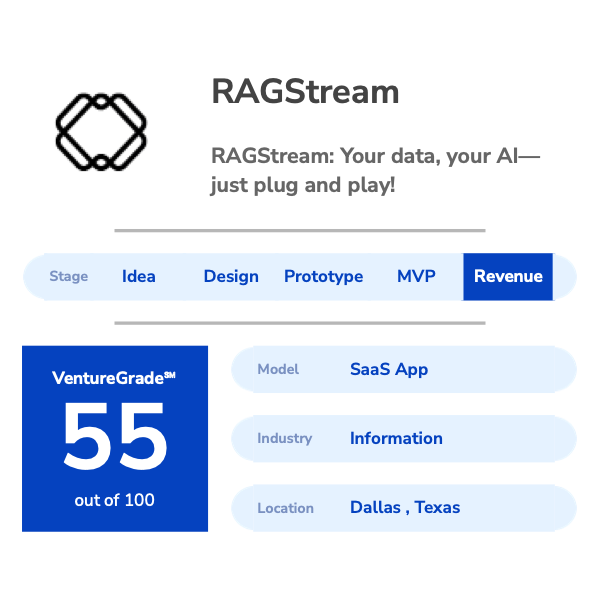The height and width of the screenshot is (600, 600).
Task: Select the MVP stage
Action: click(416, 276)
